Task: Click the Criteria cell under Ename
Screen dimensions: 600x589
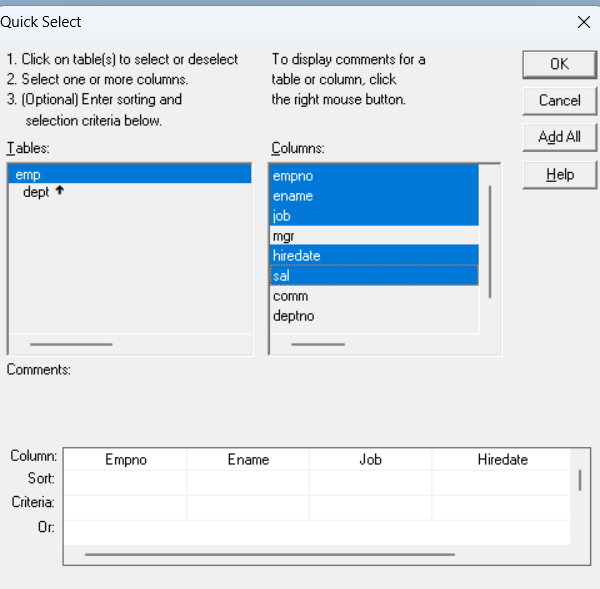Action: tap(248, 507)
